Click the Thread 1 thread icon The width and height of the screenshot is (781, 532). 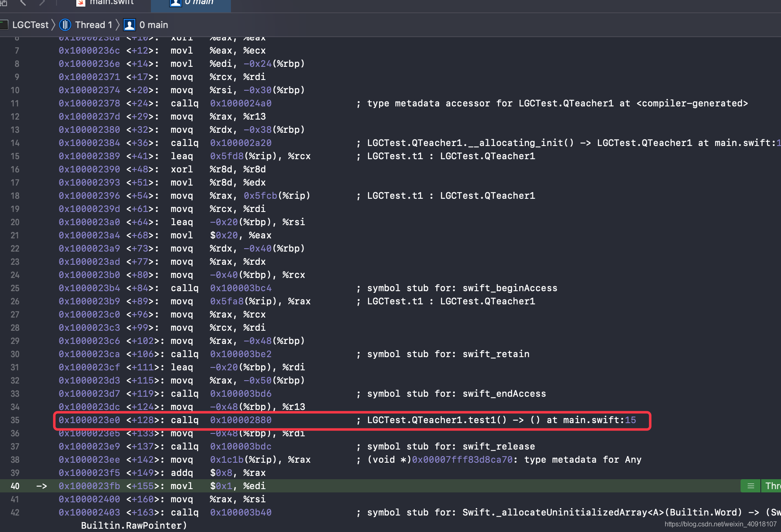(65, 25)
